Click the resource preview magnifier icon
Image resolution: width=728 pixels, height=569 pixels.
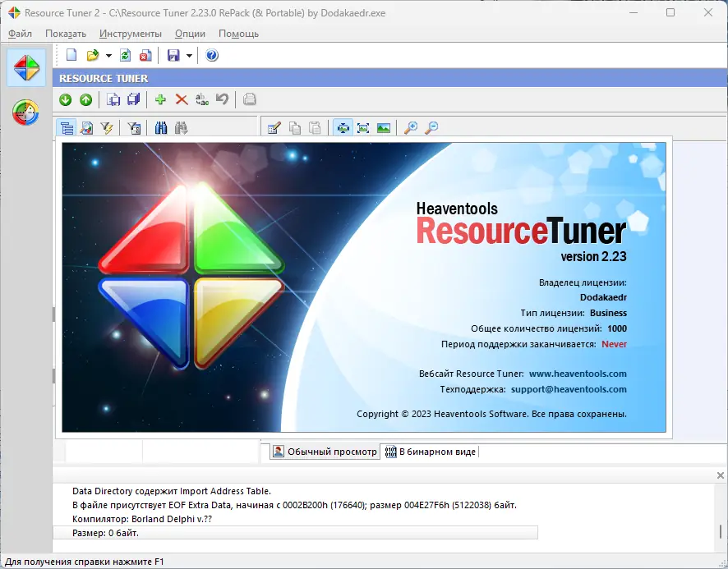click(86, 127)
